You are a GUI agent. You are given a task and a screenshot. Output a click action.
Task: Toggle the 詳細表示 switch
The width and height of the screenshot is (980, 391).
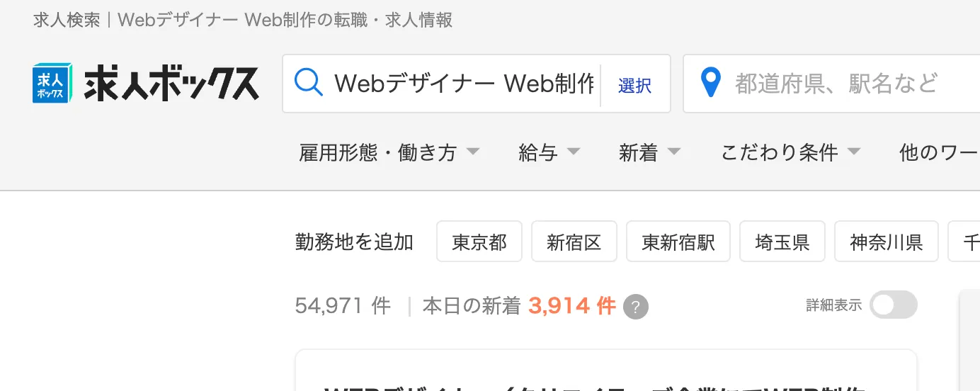pos(893,305)
